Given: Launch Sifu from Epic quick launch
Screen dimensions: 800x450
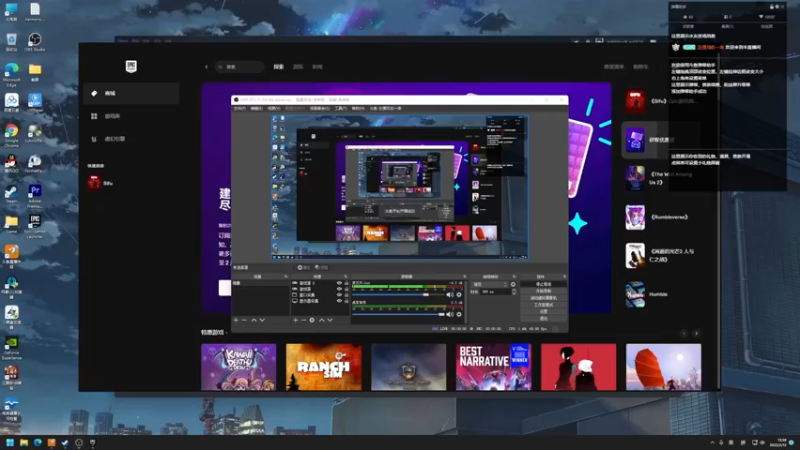Looking at the screenshot, I should tap(101, 183).
